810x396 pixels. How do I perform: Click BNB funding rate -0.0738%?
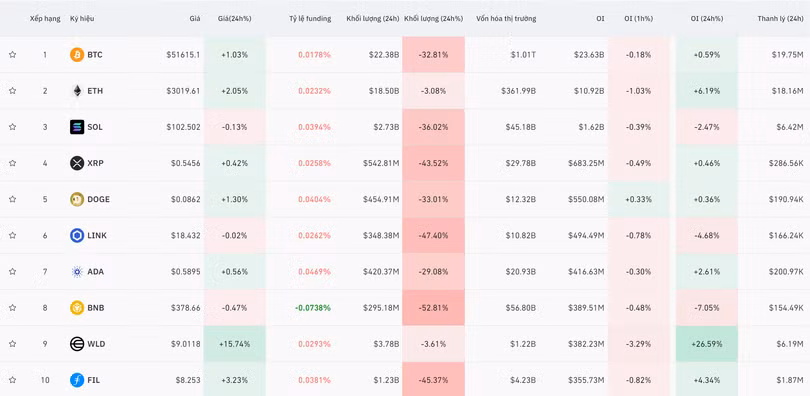pyautogui.click(x=313, y=308)
